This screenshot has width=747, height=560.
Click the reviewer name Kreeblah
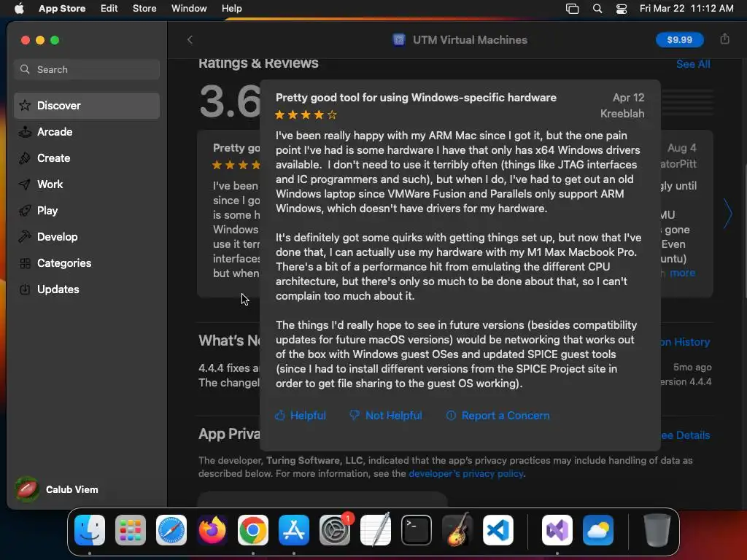tap(622, 114)
